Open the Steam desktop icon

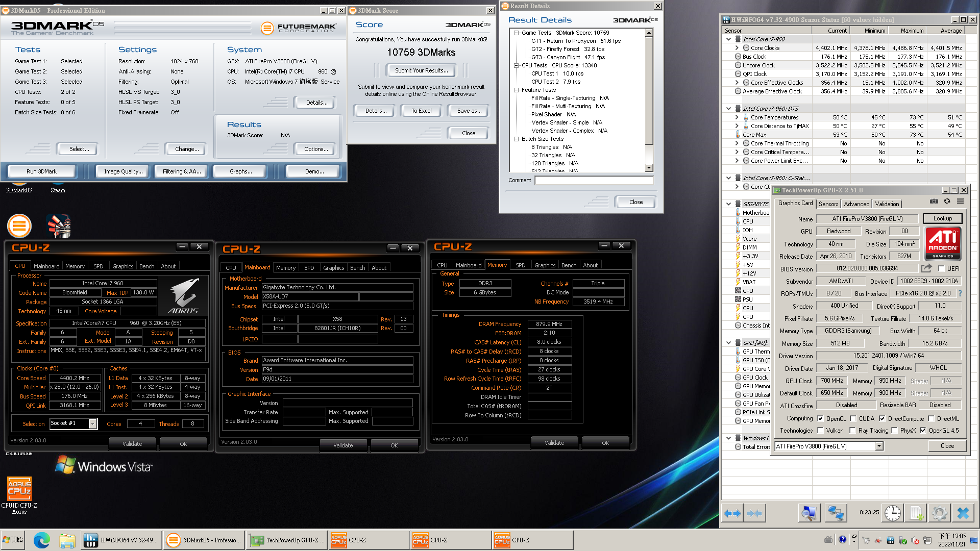pyautogui.click(x=58, y=188)
